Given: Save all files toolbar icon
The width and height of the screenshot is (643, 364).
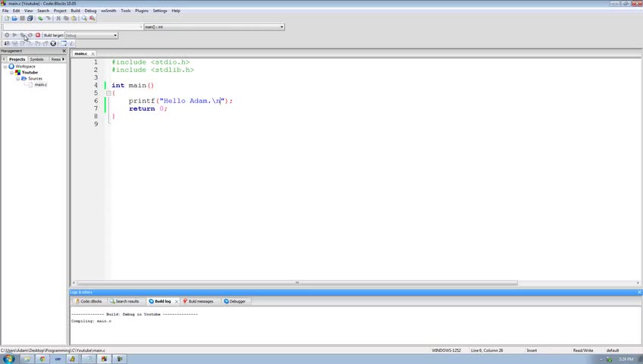Looking at the screenshot, I should pos(30,18).
